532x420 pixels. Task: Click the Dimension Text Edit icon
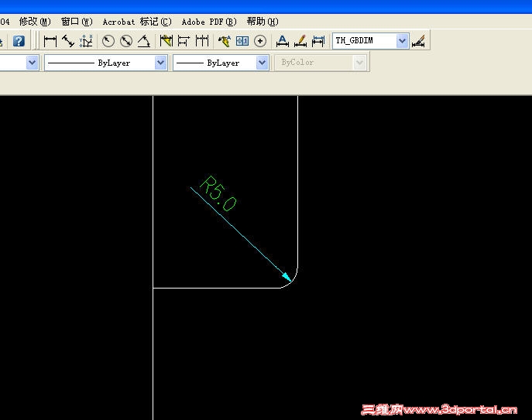(x=300, y=41)
